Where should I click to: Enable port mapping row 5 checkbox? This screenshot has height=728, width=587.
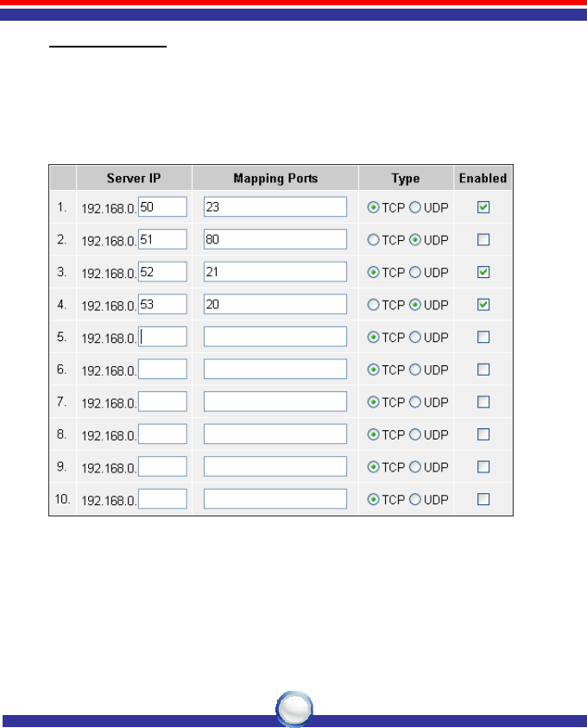[483, 337]
